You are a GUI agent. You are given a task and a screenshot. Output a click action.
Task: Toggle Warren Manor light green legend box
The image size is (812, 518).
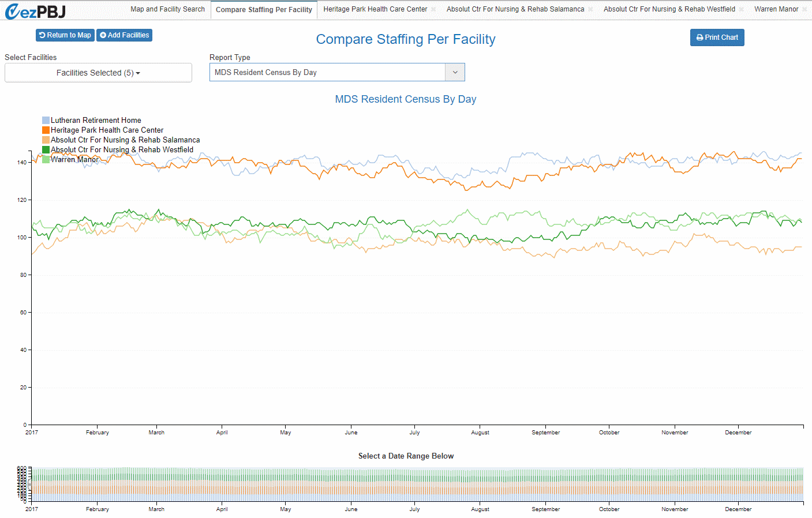tap(46, 160)
